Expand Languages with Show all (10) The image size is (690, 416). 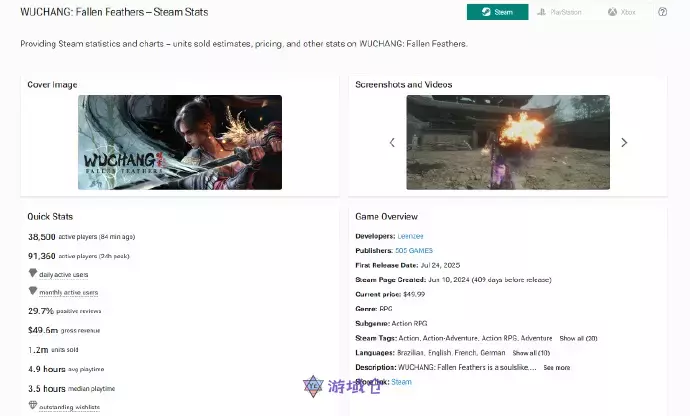point(531,353)
